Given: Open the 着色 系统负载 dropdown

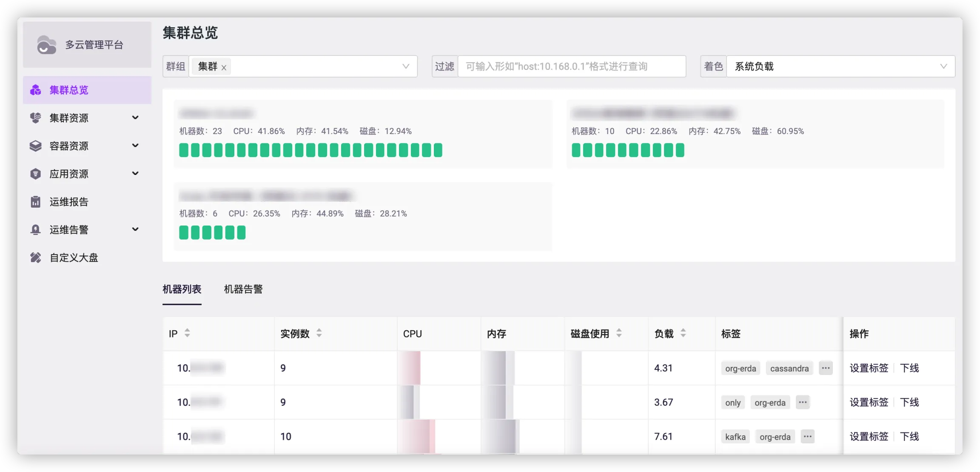Looking at the screenshot, I should point(840,66).
